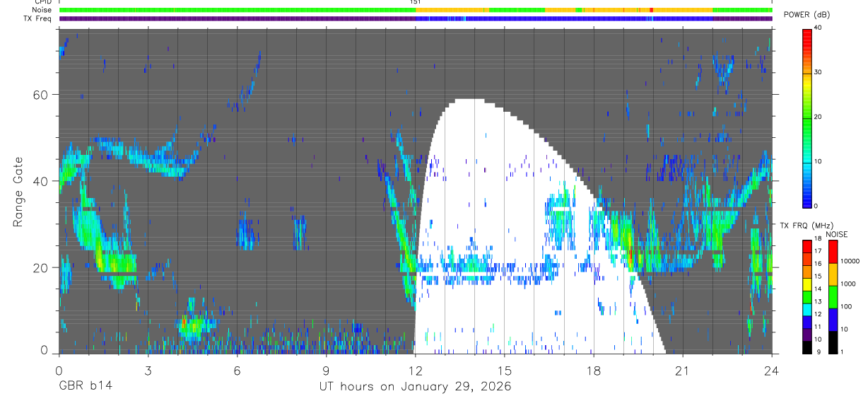Click the 10000 label in the NOISE legend
The height and width of the screenshot is (401, 868).
pos(850,262)
